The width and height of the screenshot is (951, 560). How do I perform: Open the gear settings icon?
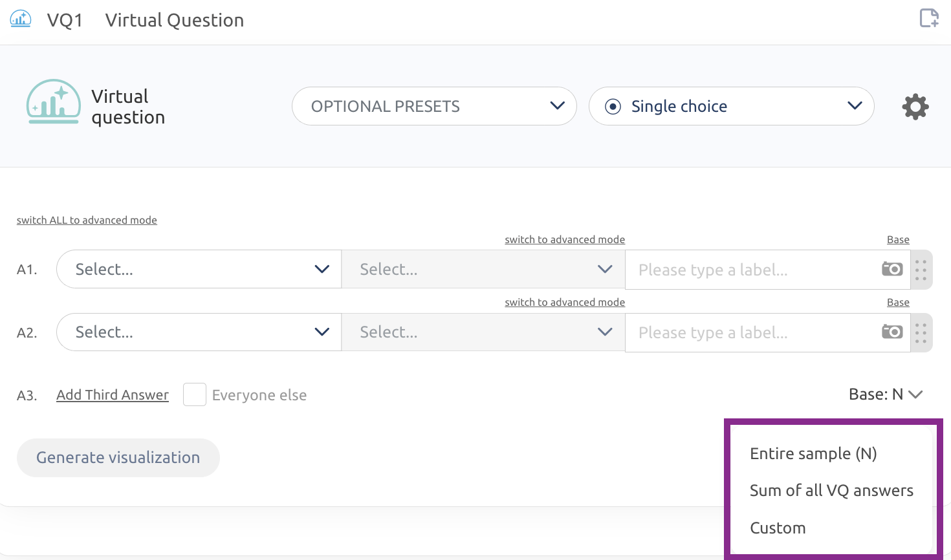(915, 107)
